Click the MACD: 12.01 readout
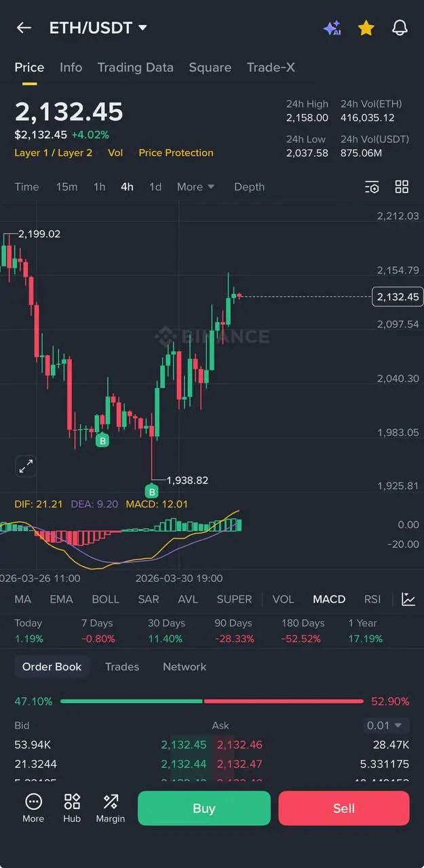 pos(157,504)
